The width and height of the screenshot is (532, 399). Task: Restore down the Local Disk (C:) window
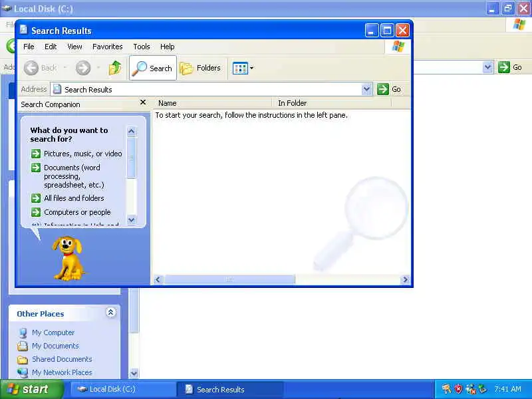(508, 9)
